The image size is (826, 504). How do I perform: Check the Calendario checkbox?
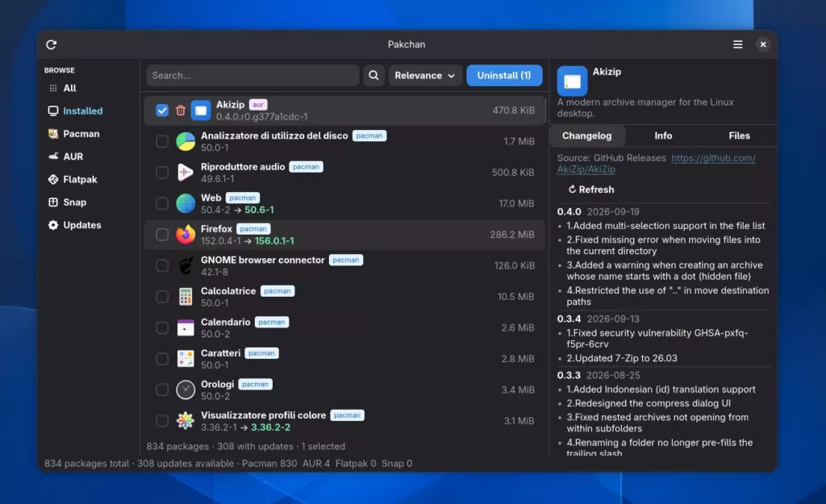click(162, 328)
